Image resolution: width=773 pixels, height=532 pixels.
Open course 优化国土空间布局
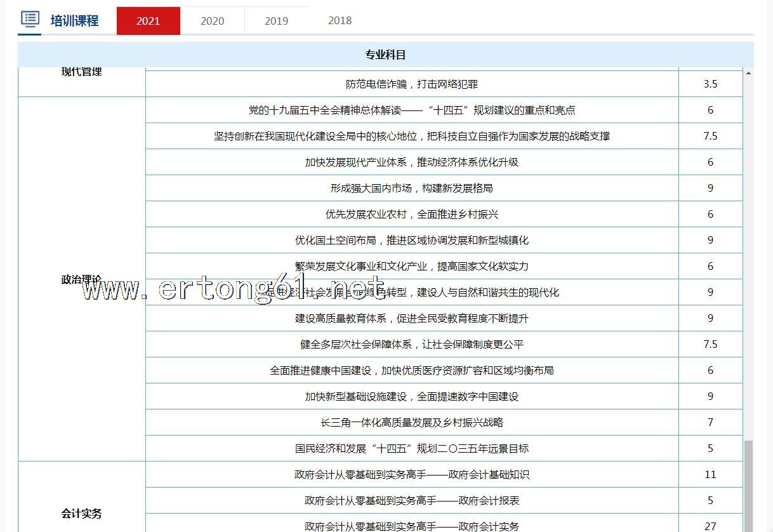pos(411,240)
